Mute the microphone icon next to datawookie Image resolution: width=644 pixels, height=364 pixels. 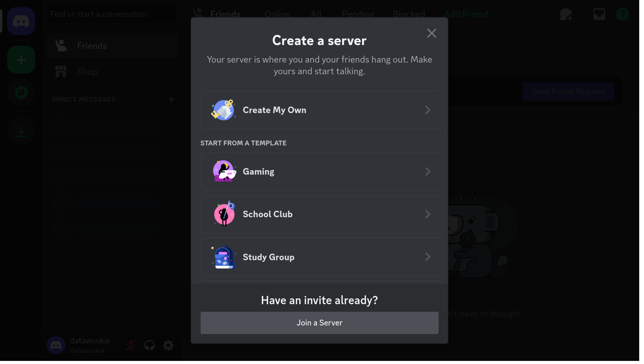tap(131, 345)
